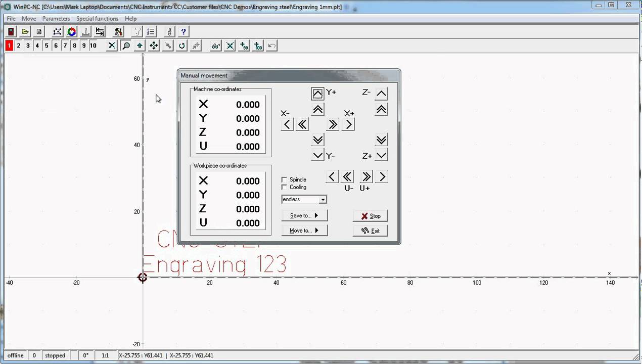Open help with the question mark icon
Image resolution: width=642 pixels, height=364 pixels.
(184, 31)
